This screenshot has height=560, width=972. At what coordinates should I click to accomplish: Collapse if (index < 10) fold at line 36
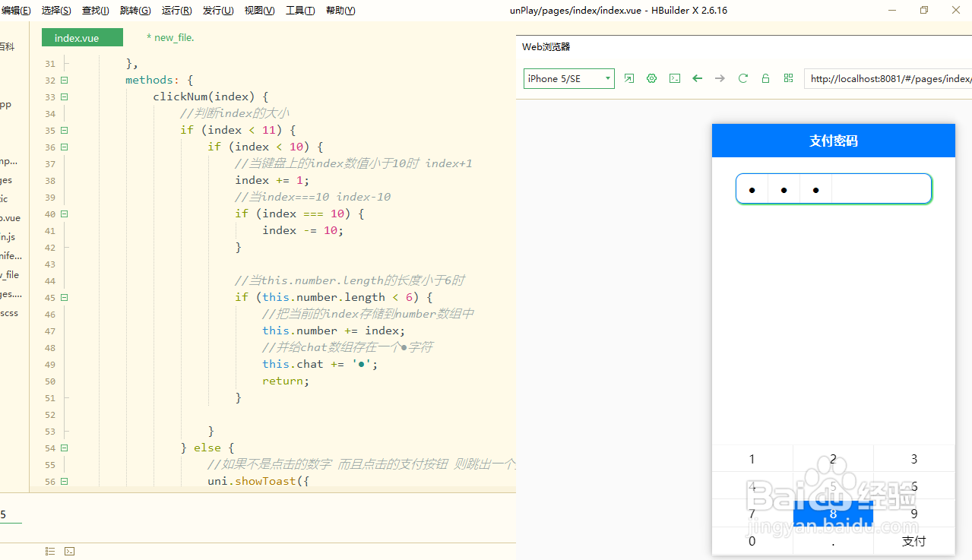64,147
